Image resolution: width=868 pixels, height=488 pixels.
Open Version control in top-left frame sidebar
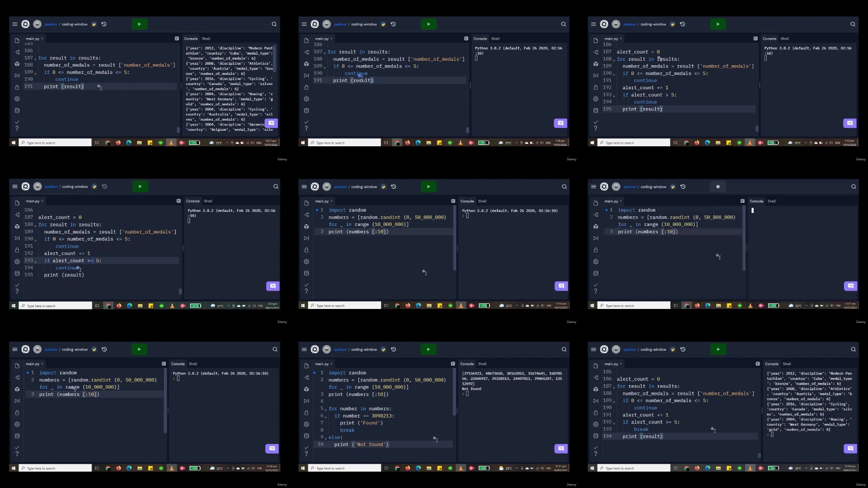coord(17,52)
